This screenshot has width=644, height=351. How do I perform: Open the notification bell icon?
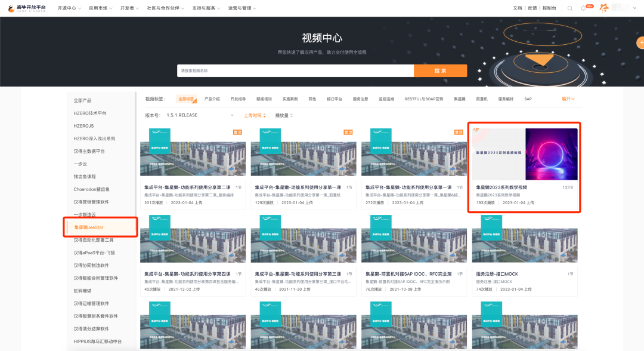click(x=584, y=8)
